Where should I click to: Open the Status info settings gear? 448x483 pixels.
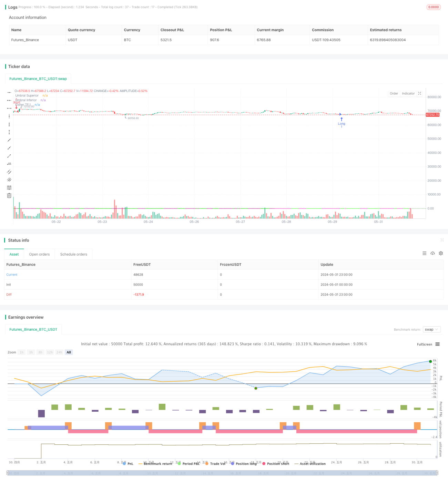click(x=441, y=253)
